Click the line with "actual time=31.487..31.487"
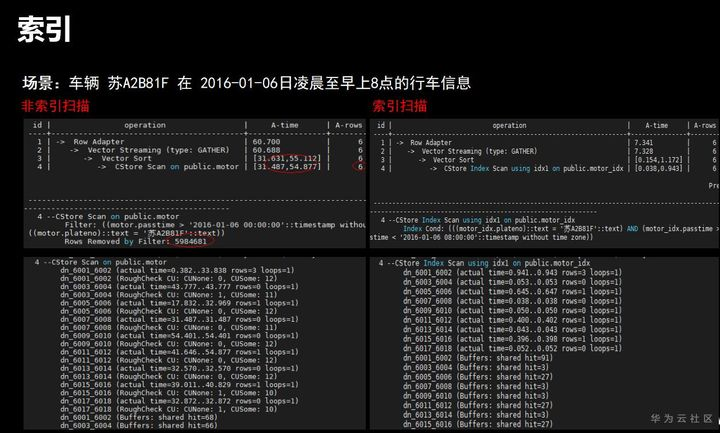Image resolution: width=720 pixels, height=433 pixels. [x=179, y=320]
